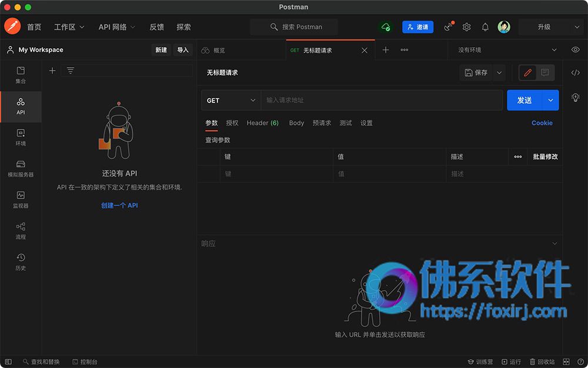
Task: Select the 测试 tab
Action: pyautogui.click(x=345, y=123)
